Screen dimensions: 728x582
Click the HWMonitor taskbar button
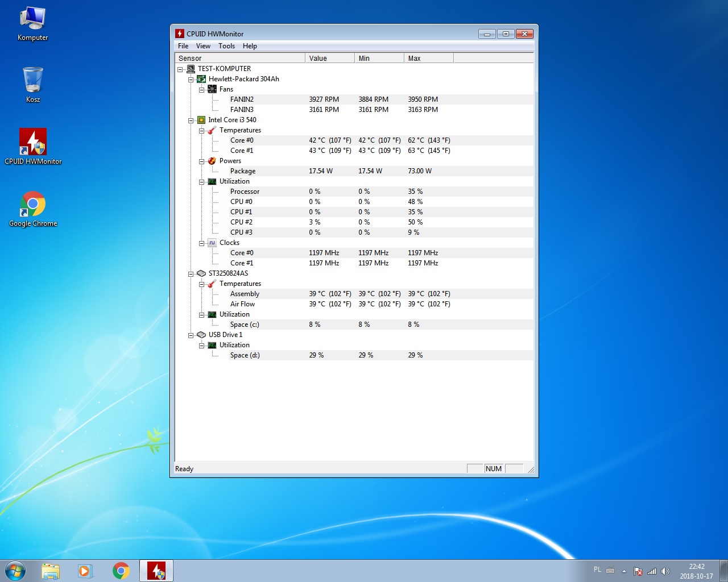(x=156, y=571)
